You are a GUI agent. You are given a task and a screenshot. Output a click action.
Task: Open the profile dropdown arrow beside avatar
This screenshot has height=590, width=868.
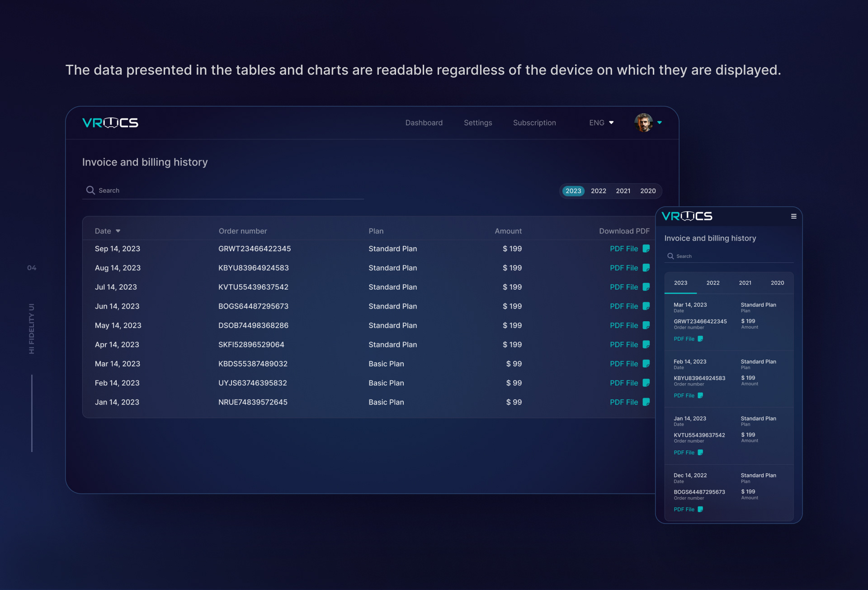point(660,123)
